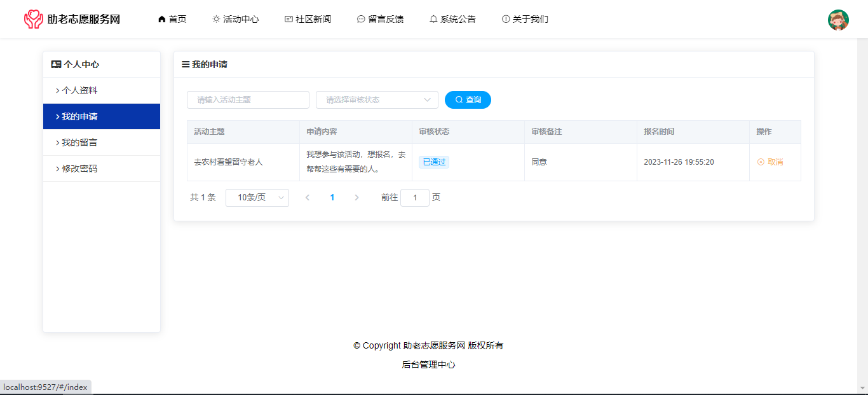Click the next page arrow
868x395 pixels.
(x=356, y=198)
